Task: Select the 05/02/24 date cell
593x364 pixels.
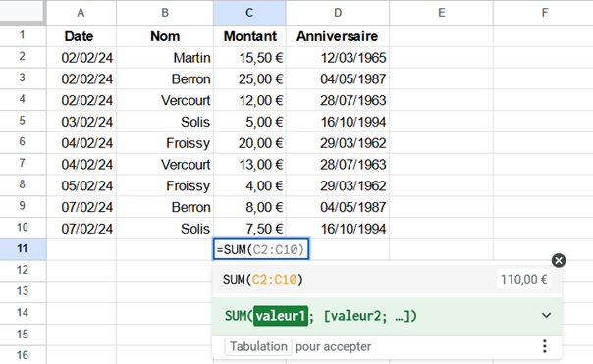Action: [81, 185]
